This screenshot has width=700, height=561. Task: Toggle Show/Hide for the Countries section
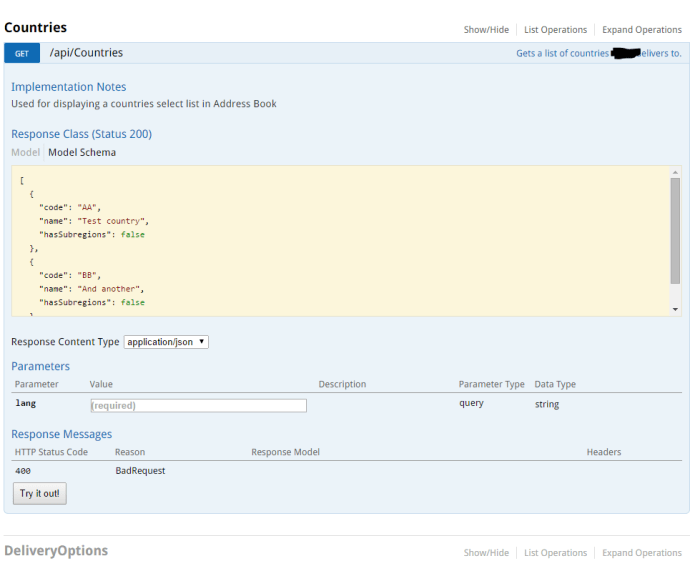pos(486,30)
